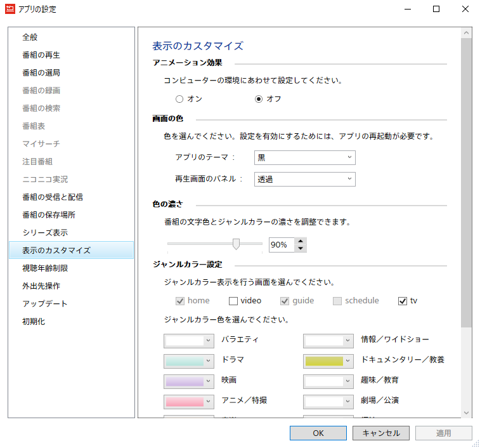Click the spinner down arrow for color density

(301, 248)
